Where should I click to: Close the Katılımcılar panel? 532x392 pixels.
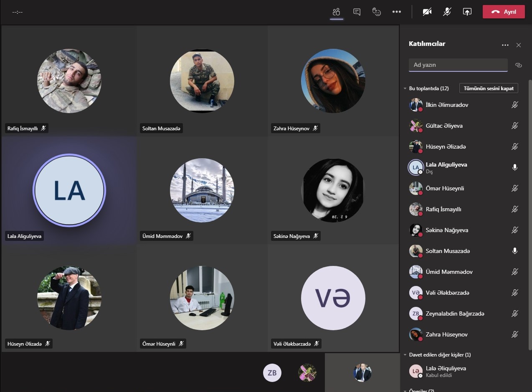point(519,45)
